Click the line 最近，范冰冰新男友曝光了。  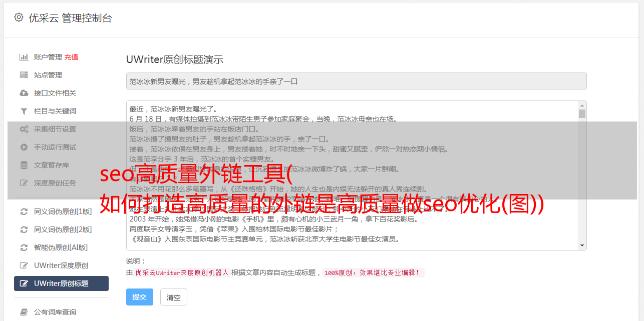pyautogui.click(x=173, y=109)
